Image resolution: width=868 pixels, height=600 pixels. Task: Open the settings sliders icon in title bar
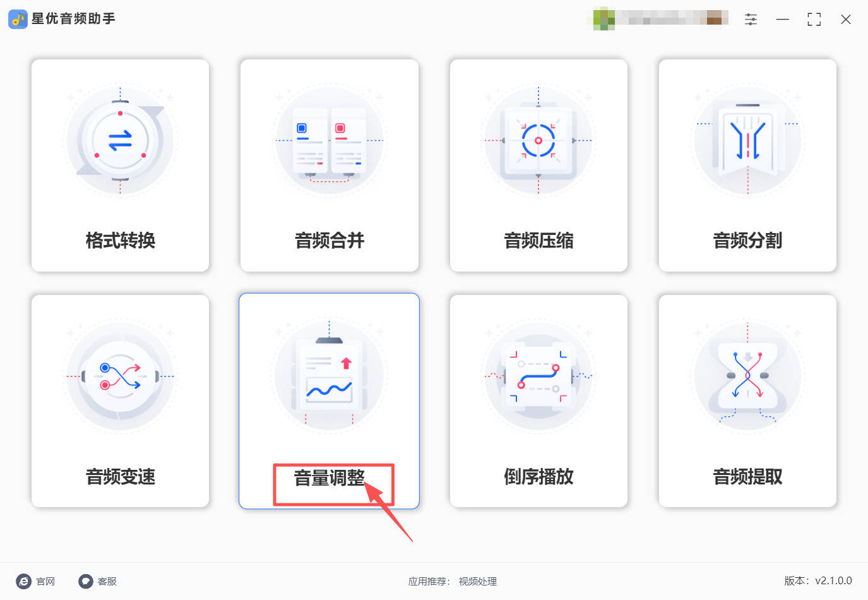coord(751,20)
